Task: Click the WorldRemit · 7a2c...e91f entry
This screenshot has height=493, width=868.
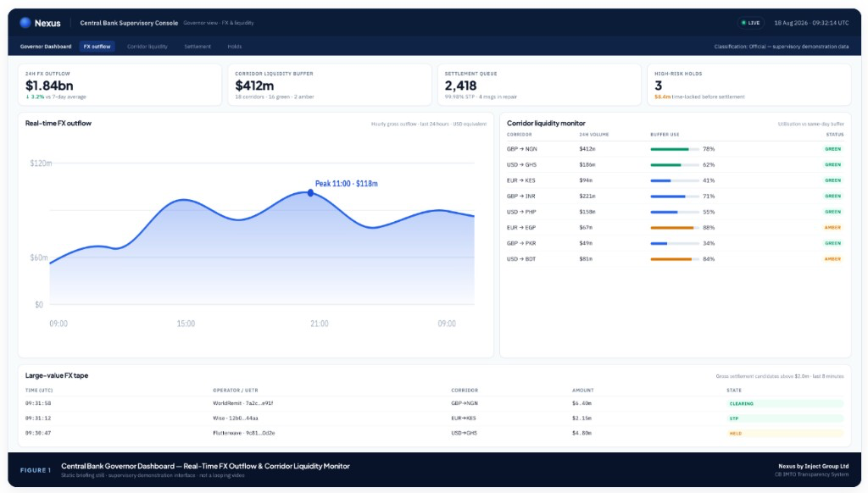Action: pyautogui.click(x=243, y=403)
